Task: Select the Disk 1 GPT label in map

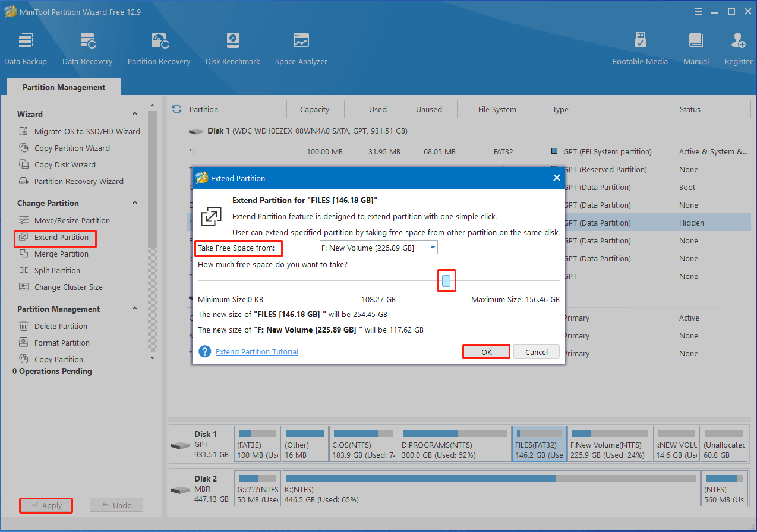Action: click(x=201, y=444)
